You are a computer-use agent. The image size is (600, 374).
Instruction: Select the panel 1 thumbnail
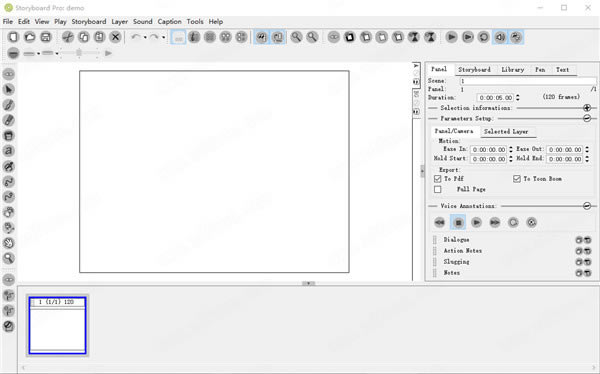point(57,326)
